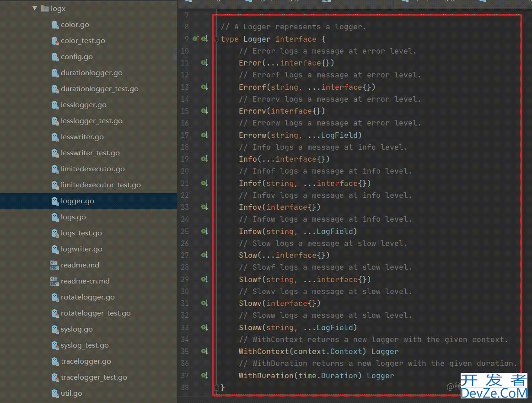Click gutter icon beside Info line 19
This screenshot has width=532, height=403.
coord(204,159)
